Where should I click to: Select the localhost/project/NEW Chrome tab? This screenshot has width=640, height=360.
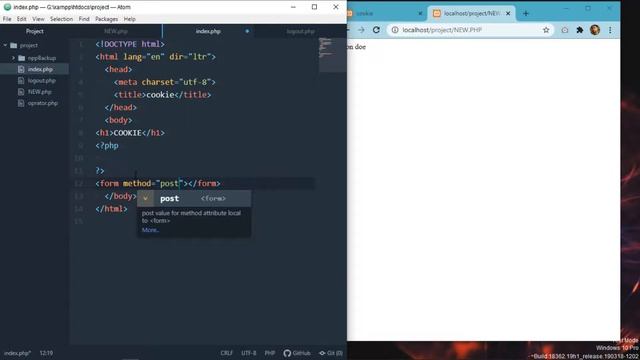pyautogui.click(x=472, y=13)
